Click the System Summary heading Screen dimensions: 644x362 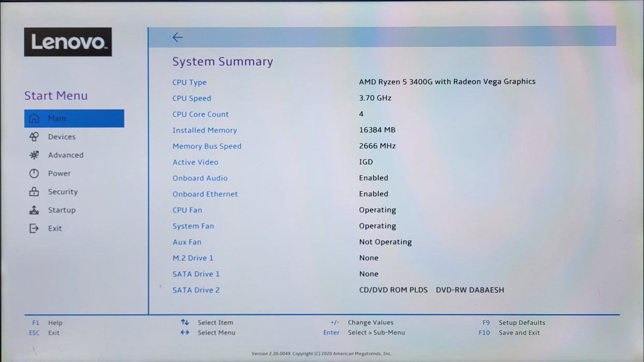223,62
